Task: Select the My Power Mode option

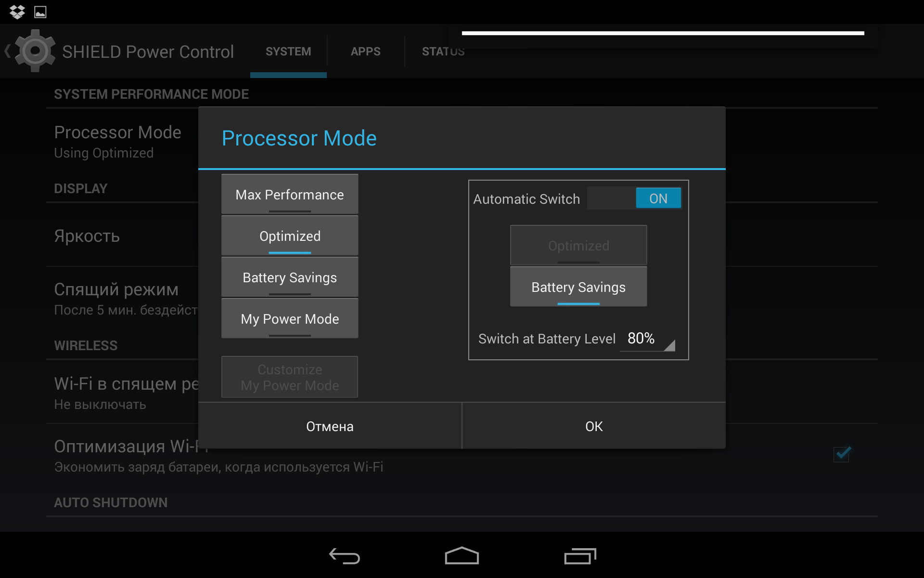Action: click(290, 319)
